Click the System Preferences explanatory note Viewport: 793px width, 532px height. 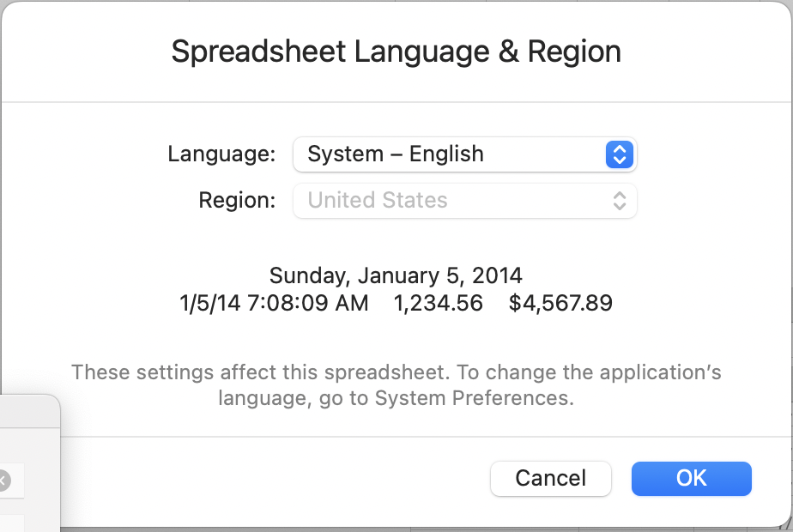point(396,385)
